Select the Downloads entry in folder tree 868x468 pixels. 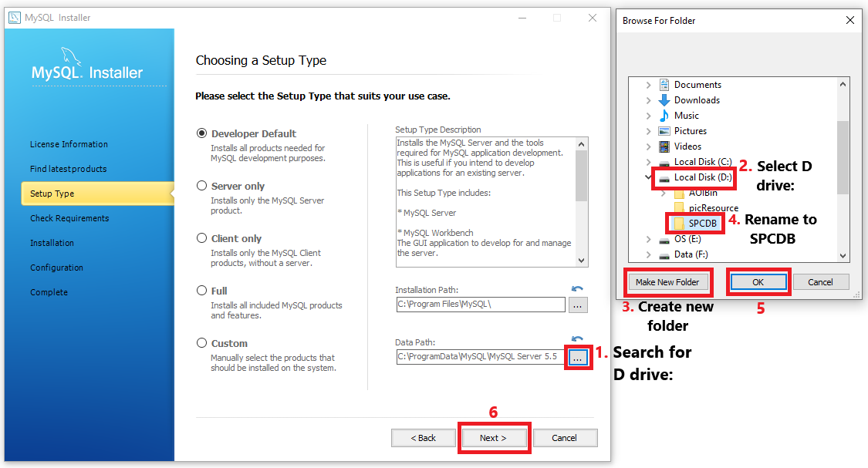[697, 100]
